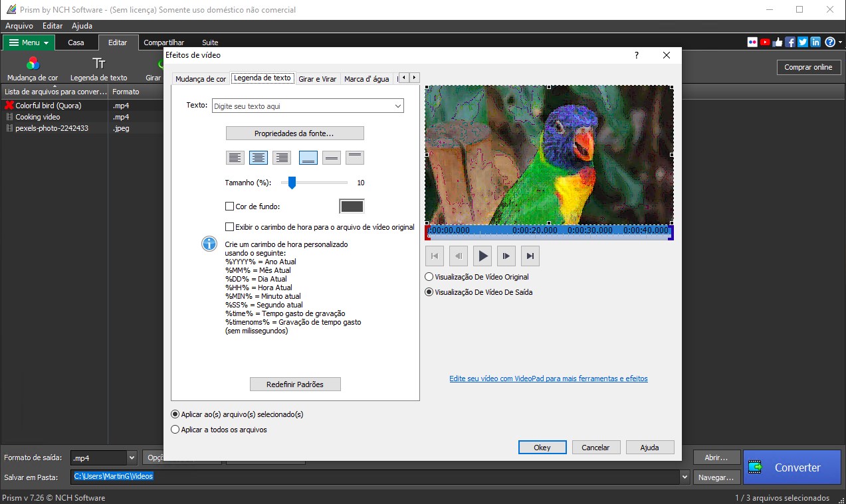Open the Flickr social icon
Image resolution: width=846 pixels, height=504 pixels.
tap(752, 42)
